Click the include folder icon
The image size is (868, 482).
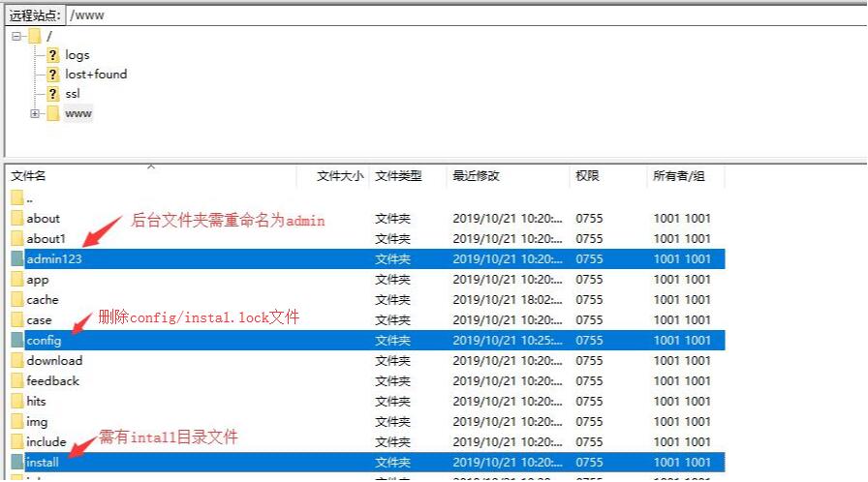(17, 441)
